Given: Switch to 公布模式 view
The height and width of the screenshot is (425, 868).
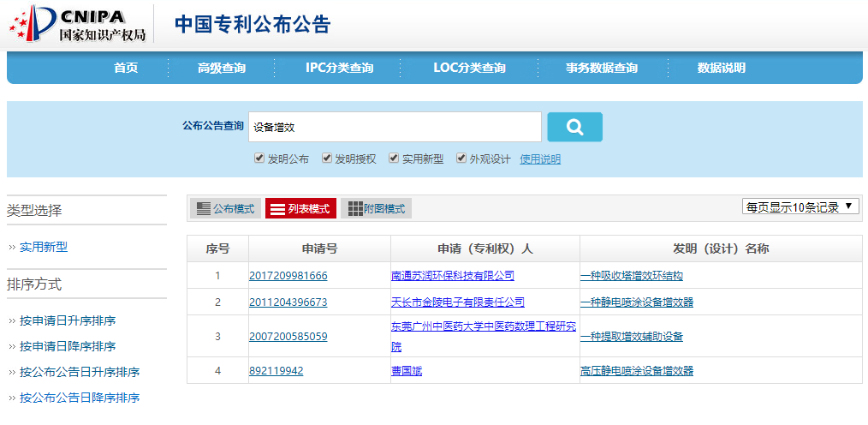Looking at the screenshot, I should click(225, 208).
